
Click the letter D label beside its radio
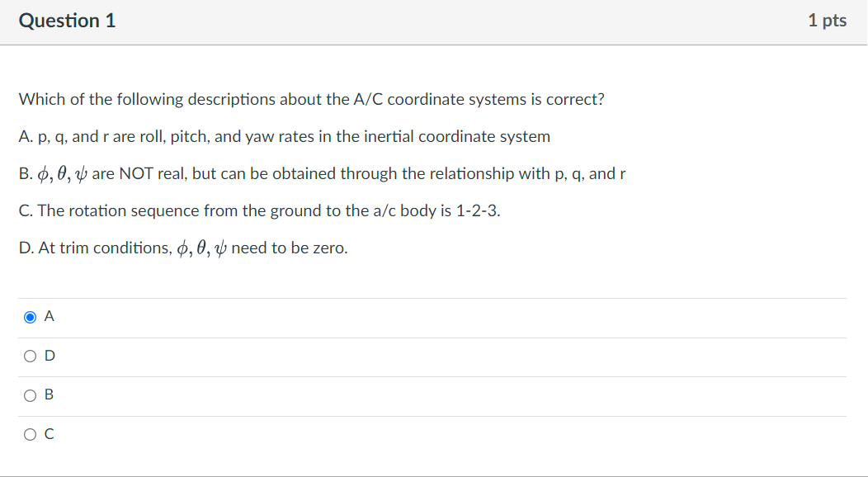click(x=49, y=355)
